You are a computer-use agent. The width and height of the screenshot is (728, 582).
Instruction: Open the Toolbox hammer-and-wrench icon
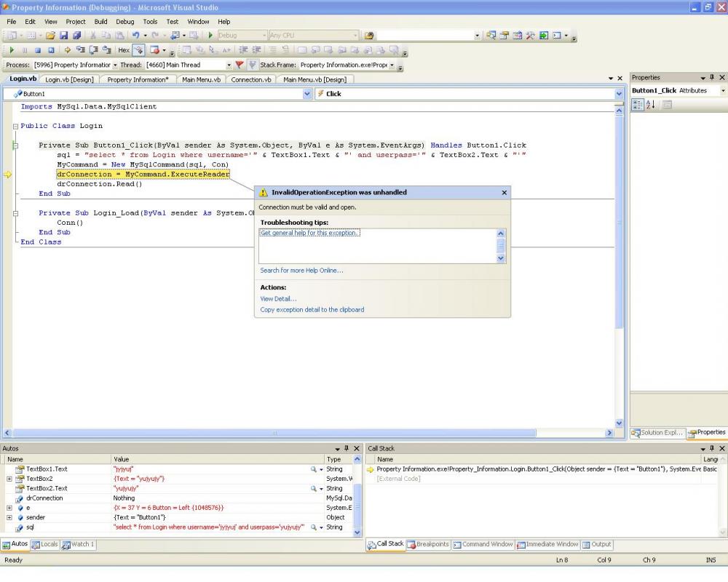(x=530, y=35)
